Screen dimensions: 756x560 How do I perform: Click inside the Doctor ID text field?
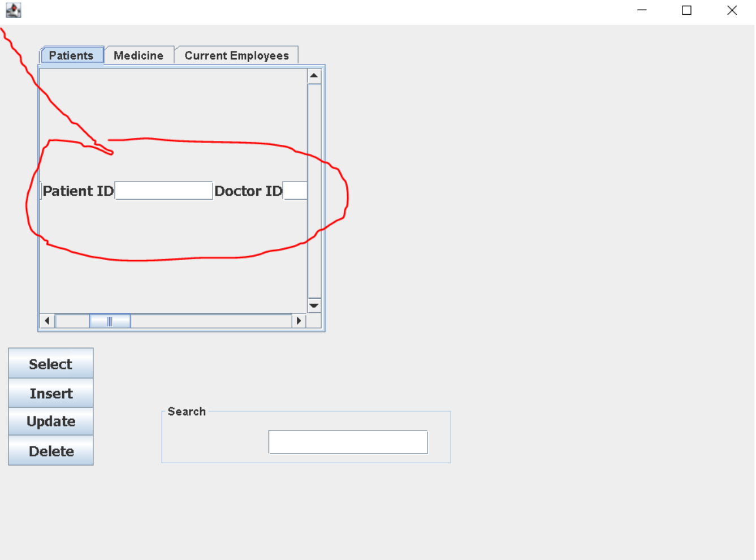point(295,191)
